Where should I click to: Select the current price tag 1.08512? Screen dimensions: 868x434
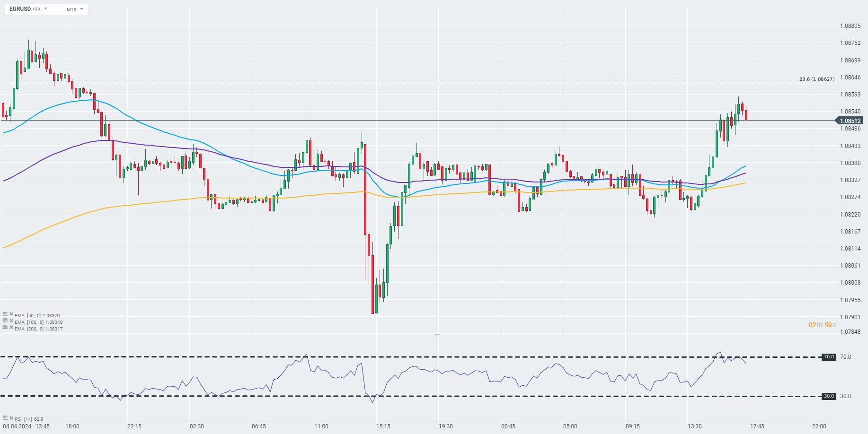coord(850,121)
